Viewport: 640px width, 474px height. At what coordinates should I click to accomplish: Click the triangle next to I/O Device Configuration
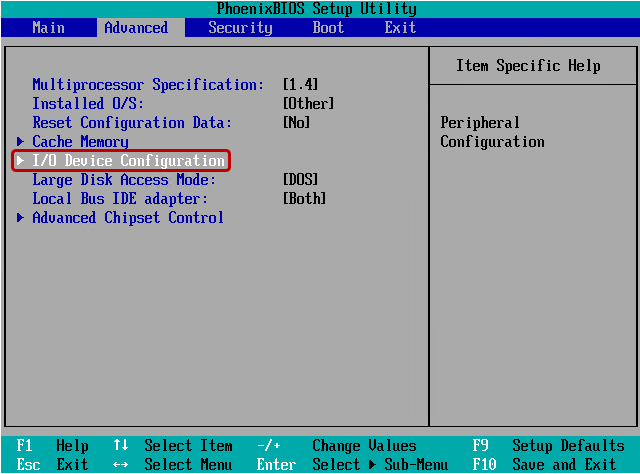click(x=21, y=161)
